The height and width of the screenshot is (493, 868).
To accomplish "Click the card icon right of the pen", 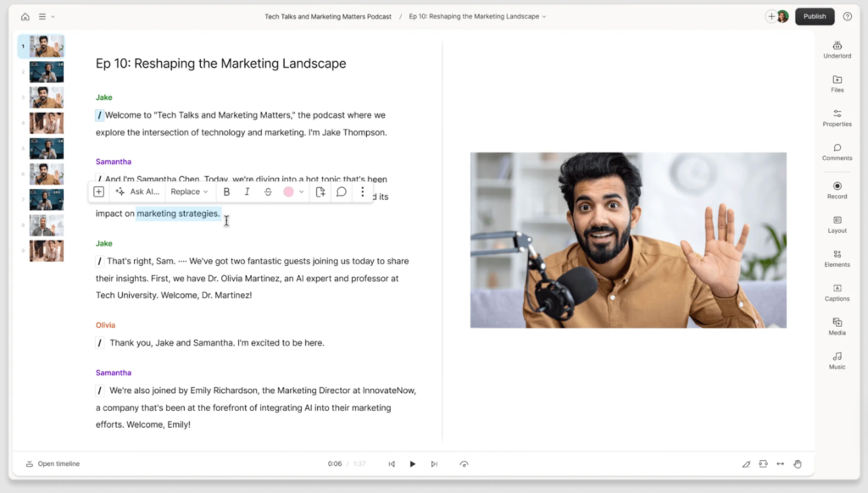I will coord(764,463).
